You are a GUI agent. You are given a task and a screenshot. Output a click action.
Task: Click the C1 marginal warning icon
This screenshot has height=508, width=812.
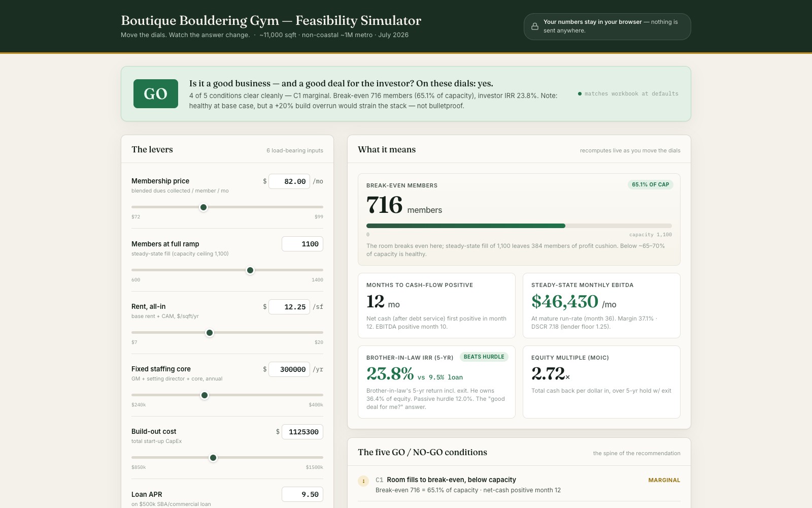tap(363, 481)
